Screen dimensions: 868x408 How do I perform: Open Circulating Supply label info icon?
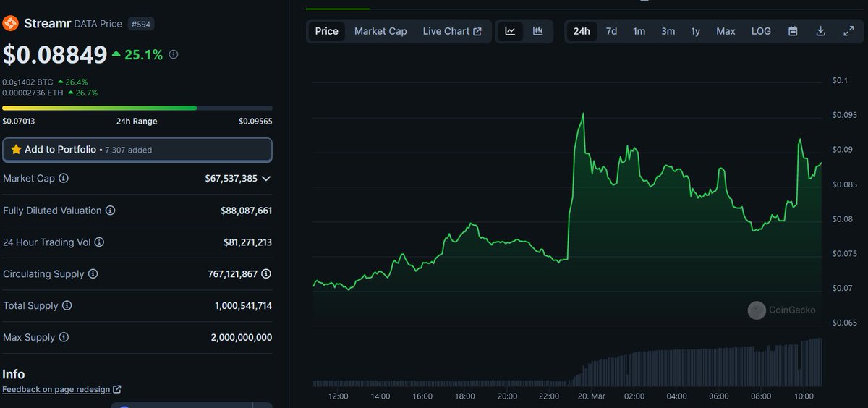point(93,274)
